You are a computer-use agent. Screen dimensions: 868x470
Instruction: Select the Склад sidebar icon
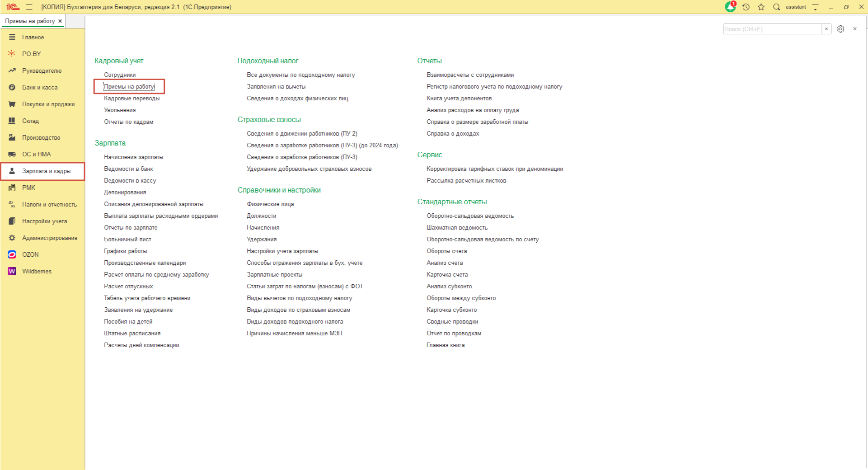point(12,121)
